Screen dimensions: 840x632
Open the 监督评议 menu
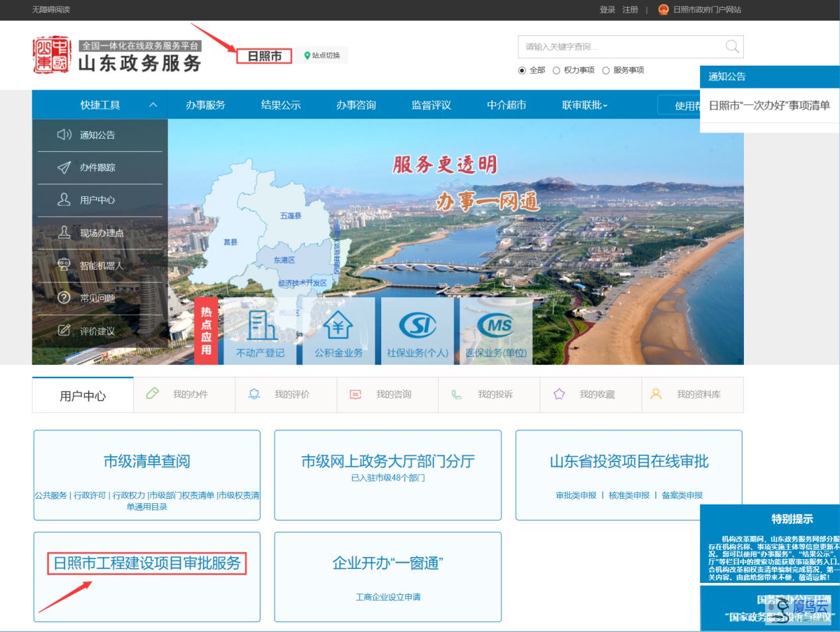[431, 105]
